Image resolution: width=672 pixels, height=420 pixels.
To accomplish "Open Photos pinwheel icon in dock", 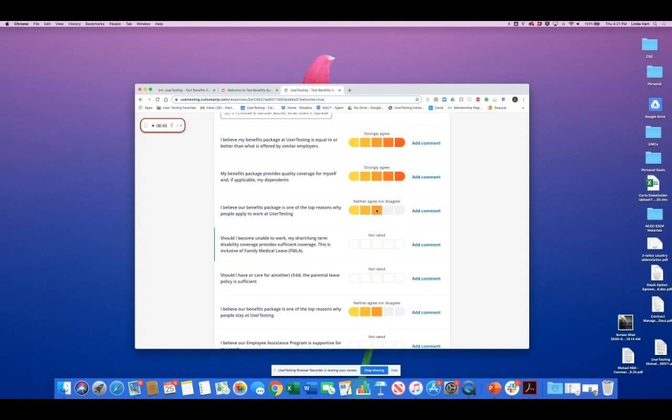I will [240, 388].
